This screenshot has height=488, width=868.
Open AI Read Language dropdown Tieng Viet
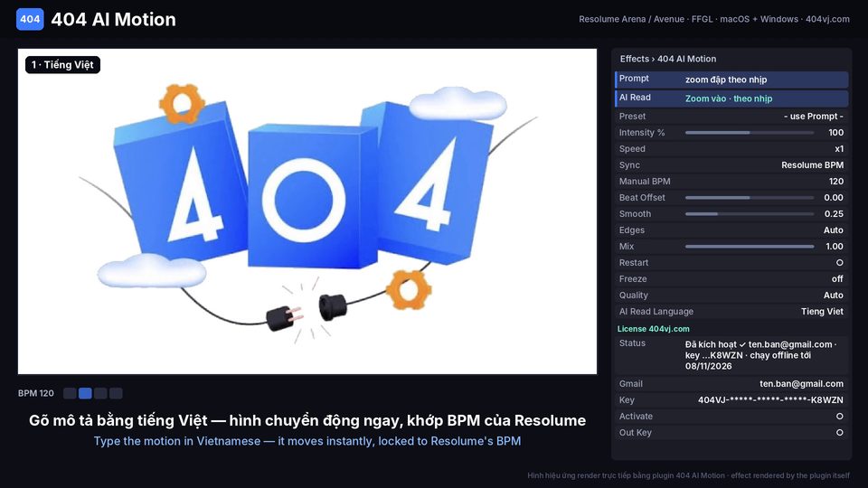(822, 312)
